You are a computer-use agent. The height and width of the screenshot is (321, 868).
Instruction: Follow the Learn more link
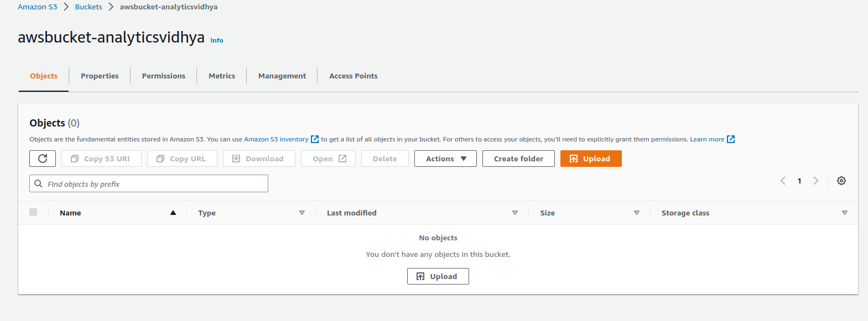click(707, 139)
